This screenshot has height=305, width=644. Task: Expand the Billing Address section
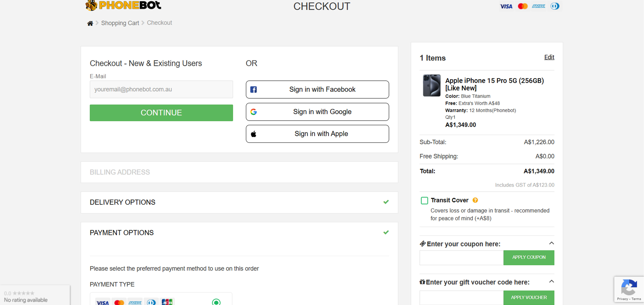239,172
